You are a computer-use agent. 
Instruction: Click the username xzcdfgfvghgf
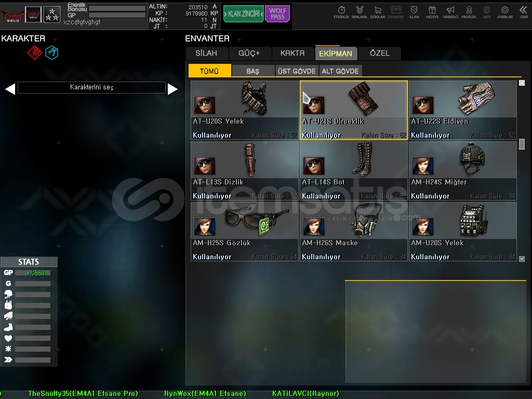82,22
